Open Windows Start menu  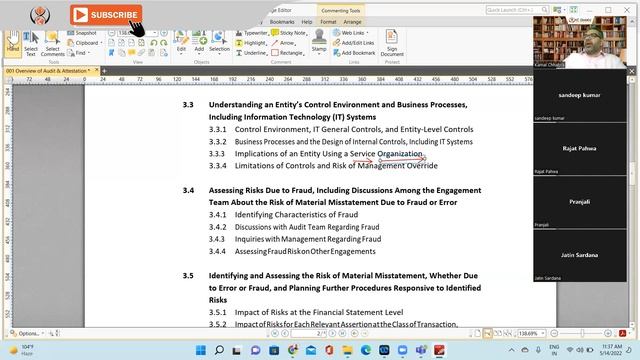pos(201,350)
